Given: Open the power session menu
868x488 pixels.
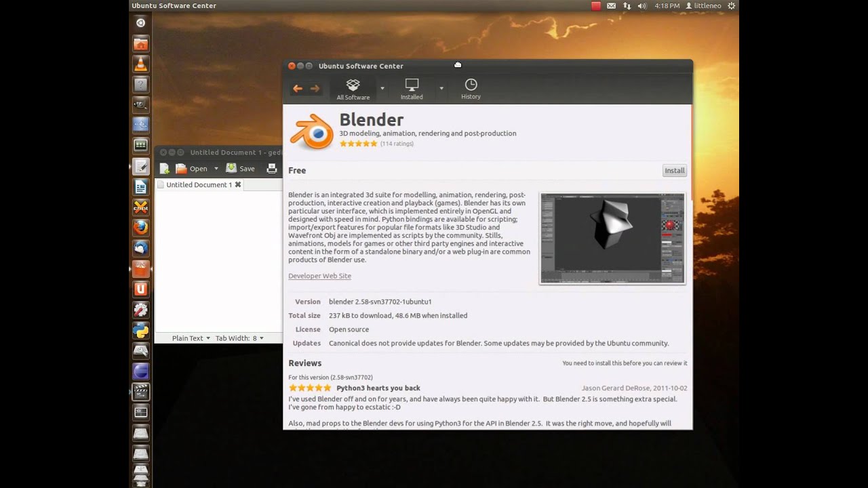Looking at the screenshot, I should pos(731,5).
